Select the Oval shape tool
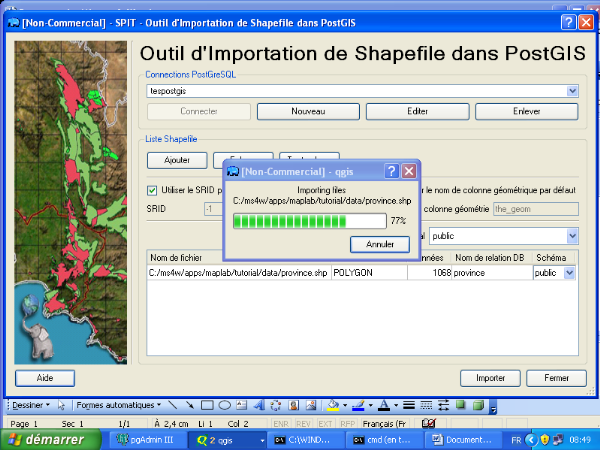The height and width of the screenshot is (450, 600). coord(224,405)
